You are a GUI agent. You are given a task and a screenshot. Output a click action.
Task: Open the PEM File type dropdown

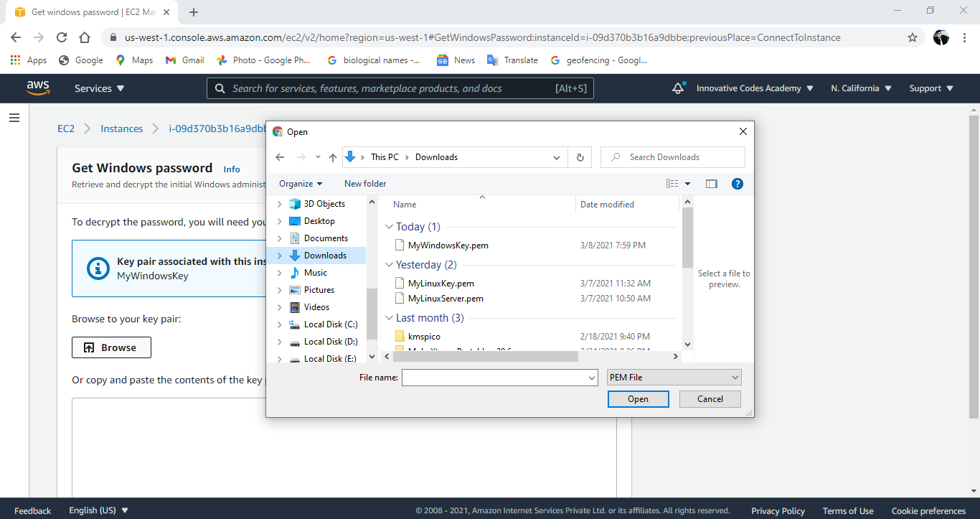pyautogui.click(x=674, y=378)
